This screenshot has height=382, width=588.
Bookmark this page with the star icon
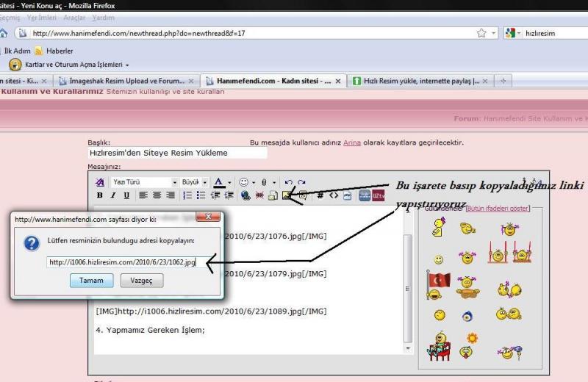click(481, 33)
